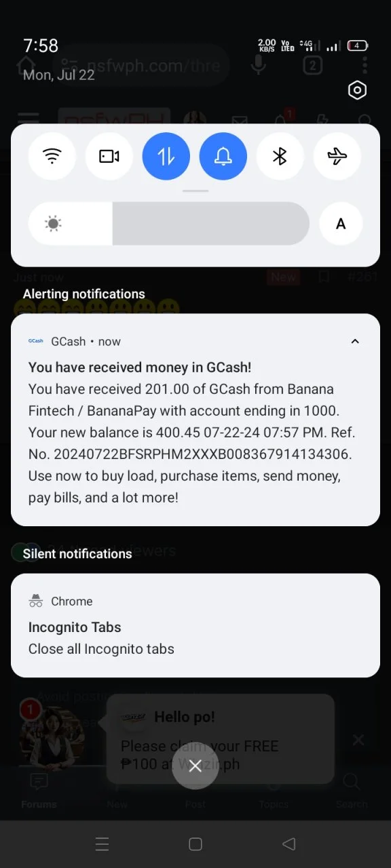The width and height of the screenshot is (391, 868).
Task: Tap Close all Incognito tabs
Action: pyautogui.click(x=101, y=649)
